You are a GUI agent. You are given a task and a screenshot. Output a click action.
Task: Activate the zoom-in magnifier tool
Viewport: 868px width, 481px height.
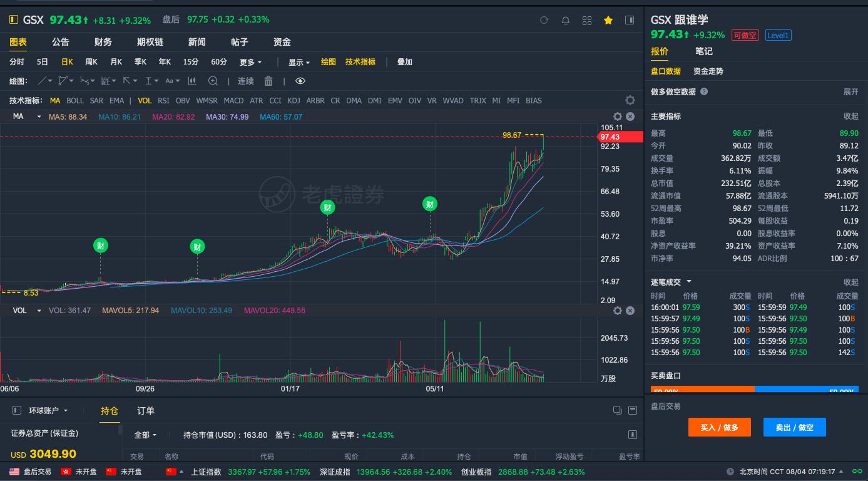click(x=213, y=81)
